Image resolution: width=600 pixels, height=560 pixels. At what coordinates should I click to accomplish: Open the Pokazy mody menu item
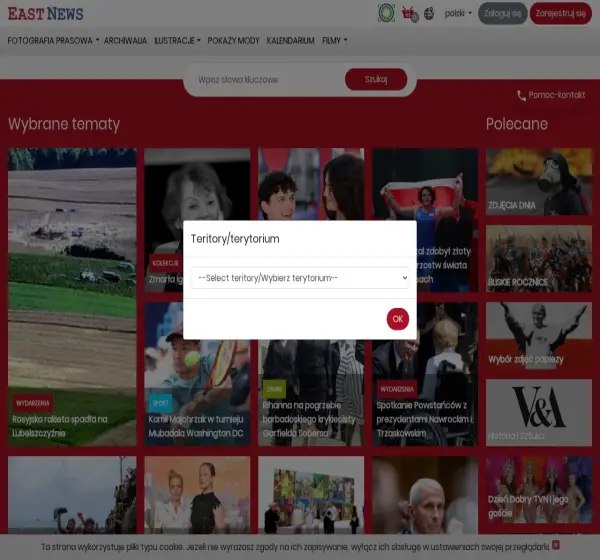click(x=233, y=41)
